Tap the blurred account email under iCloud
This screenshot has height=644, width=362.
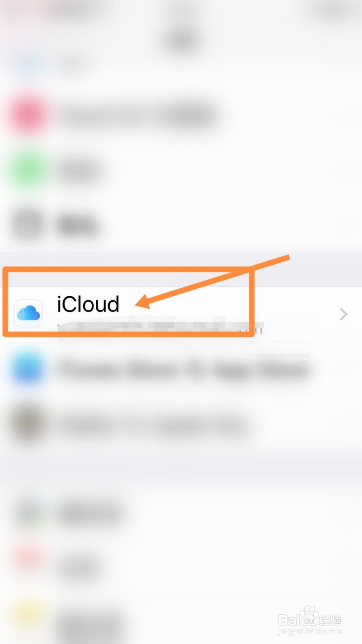pos(160,327)
